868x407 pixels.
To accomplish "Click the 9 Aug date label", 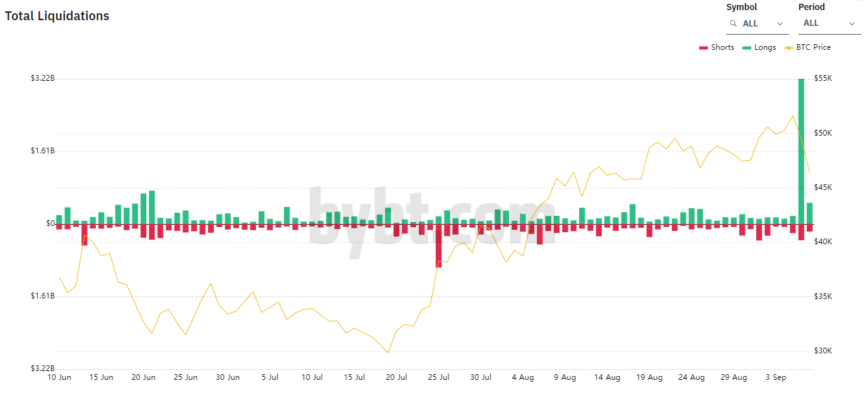I will pos(565,377).
